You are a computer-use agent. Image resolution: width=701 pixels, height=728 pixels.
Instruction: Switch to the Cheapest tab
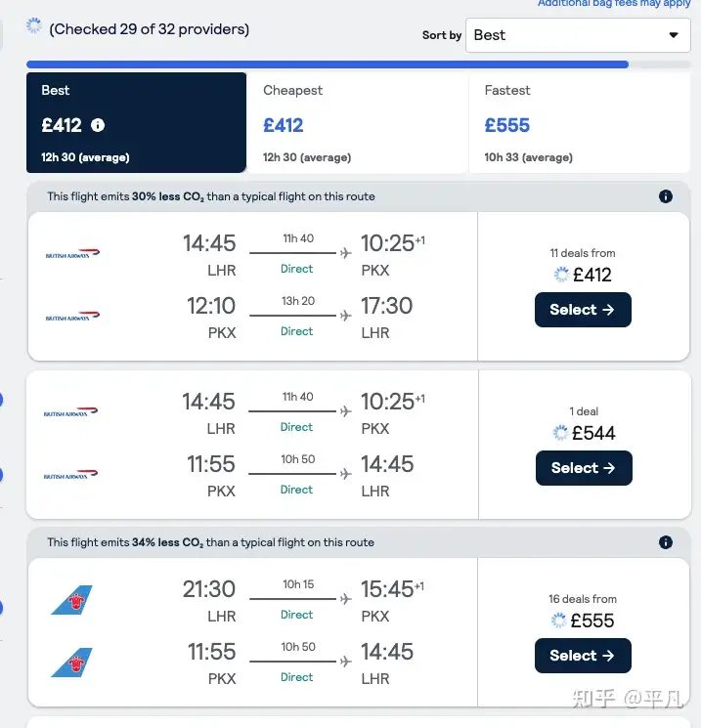click(357, 123)
